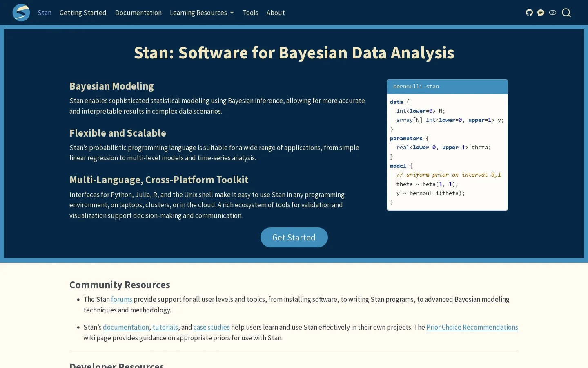Click the bernoulli.stan code file header
The width and height of the screenshot is (588, 368).
[x=447, y=87]
